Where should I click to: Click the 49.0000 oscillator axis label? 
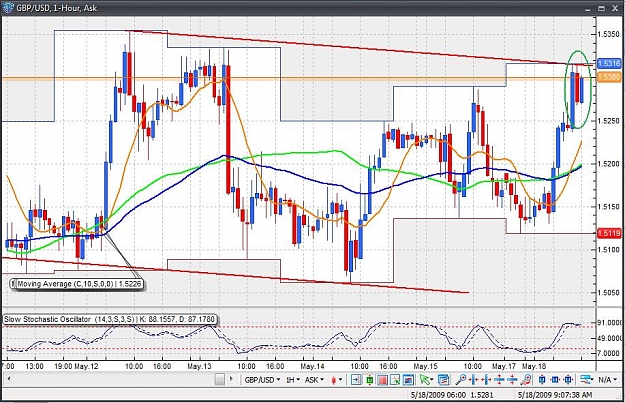(x=611, y=338)
